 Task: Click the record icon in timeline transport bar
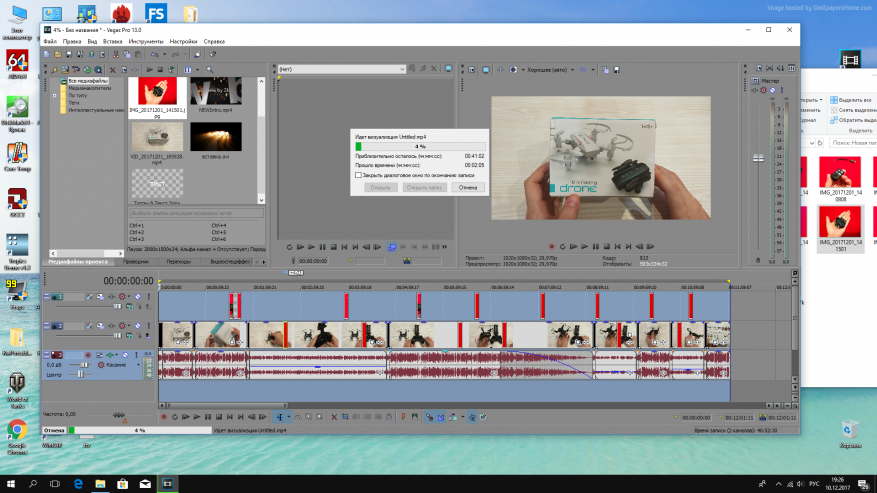(x=163, y=417)
